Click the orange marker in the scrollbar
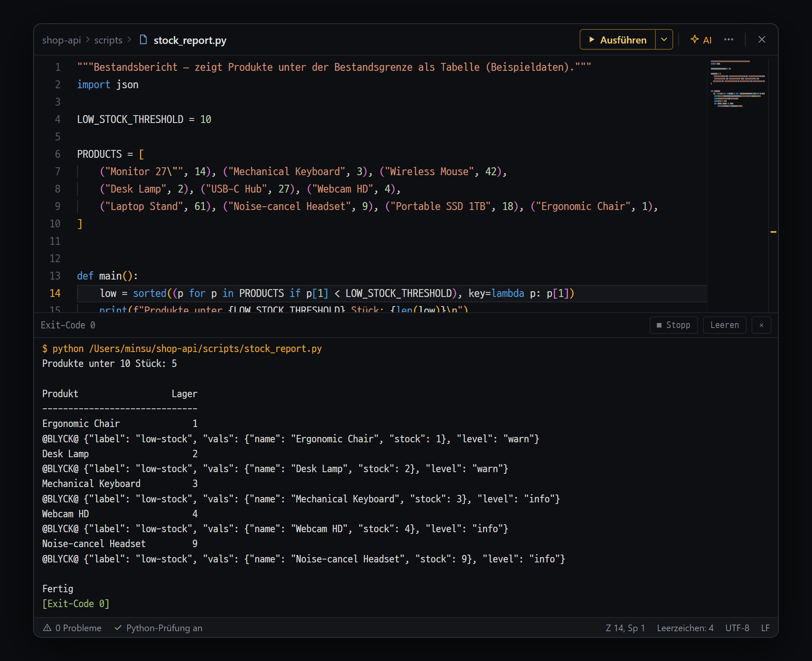The width and height of the screenshot is (812, 661). [773, 232]
